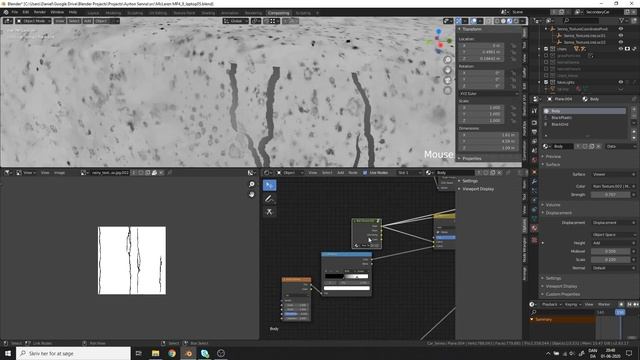640x360 pixels.
Task: Open the Tool properties tab icon
Action: click(x=534, y=111)
